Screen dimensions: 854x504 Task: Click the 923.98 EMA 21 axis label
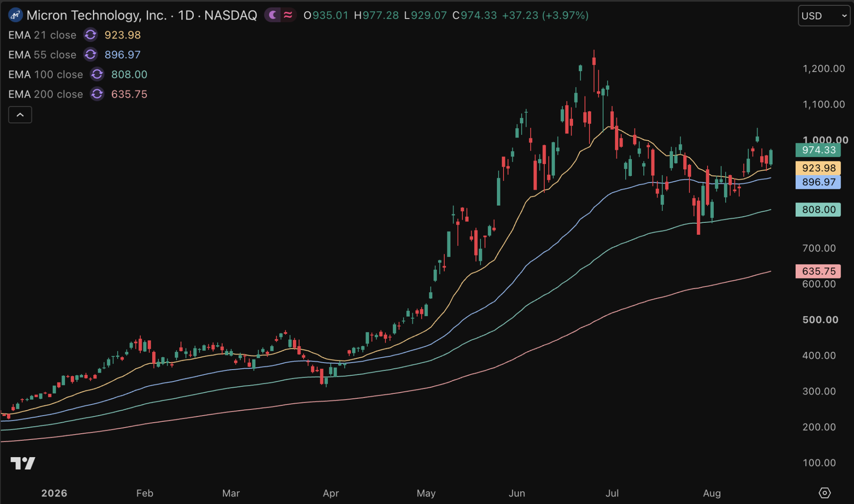coord(819,168)
